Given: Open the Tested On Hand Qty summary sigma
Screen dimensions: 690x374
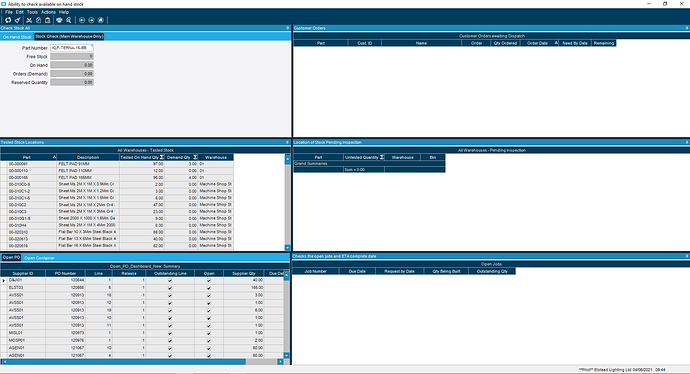Looking at the screenshot, I should (x=161, y=157).
